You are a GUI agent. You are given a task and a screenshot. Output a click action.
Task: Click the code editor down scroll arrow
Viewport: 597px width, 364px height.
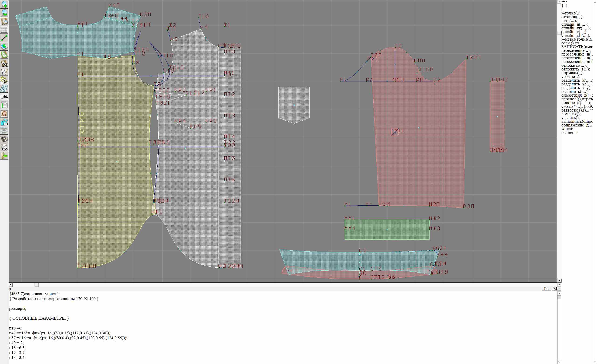(x=559, y=362)
